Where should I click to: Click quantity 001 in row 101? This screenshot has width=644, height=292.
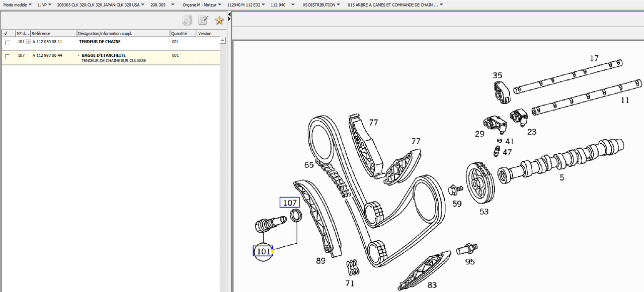[x=175, y=42]
